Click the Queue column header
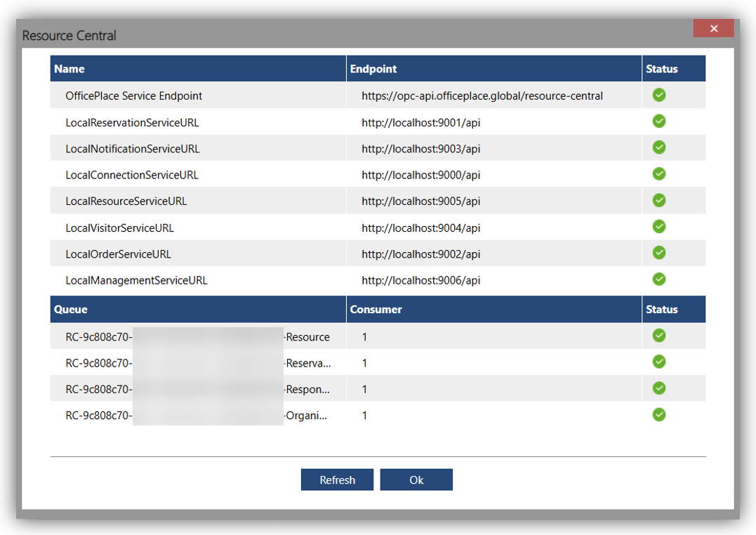Image resolution: width=756 pixels, height=535 pixels. [198, 309]
